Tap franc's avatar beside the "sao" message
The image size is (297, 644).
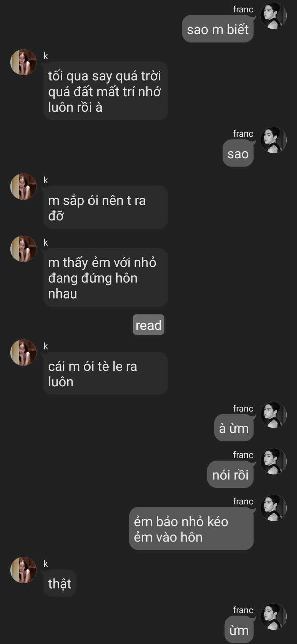click(x=274, y=140)
